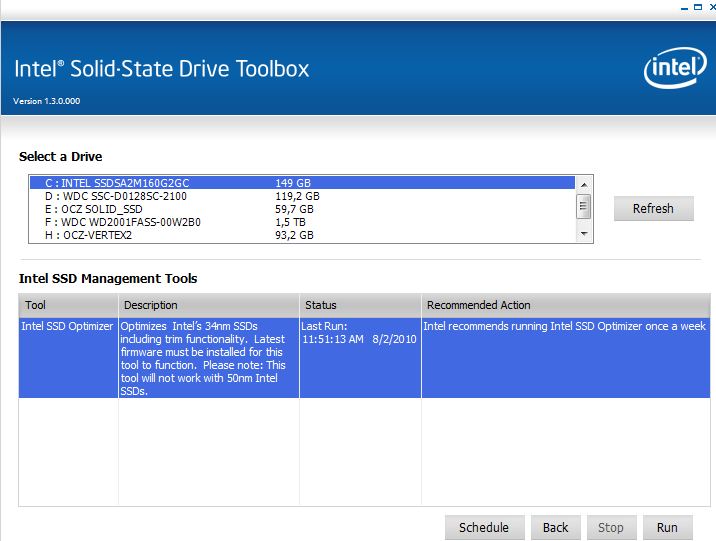
Task: Select the Intel SSD Optimizer tool row
Action: [x=364, y=358]
